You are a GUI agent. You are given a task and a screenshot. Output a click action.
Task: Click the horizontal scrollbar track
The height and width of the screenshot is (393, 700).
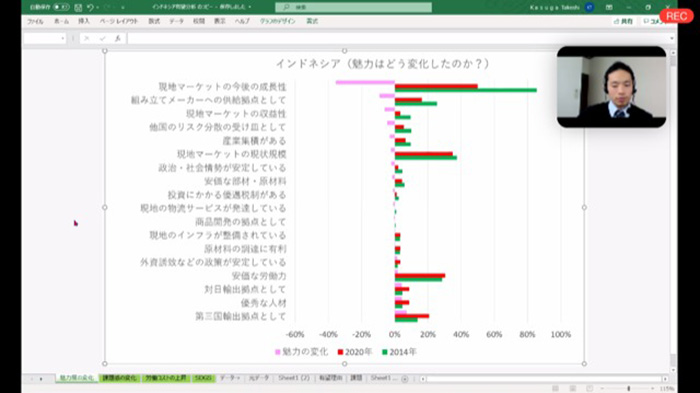(543, 379)
